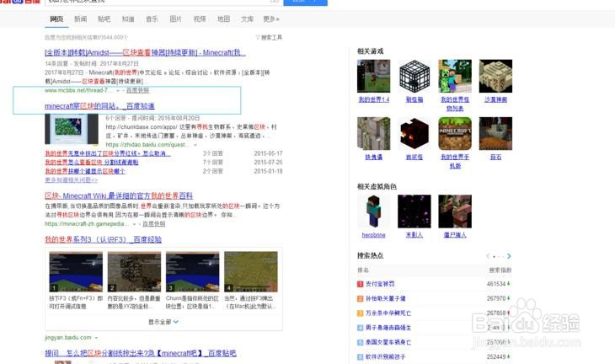
Task: Open the 苔石 text link
Action: click(x=495, y=157)
